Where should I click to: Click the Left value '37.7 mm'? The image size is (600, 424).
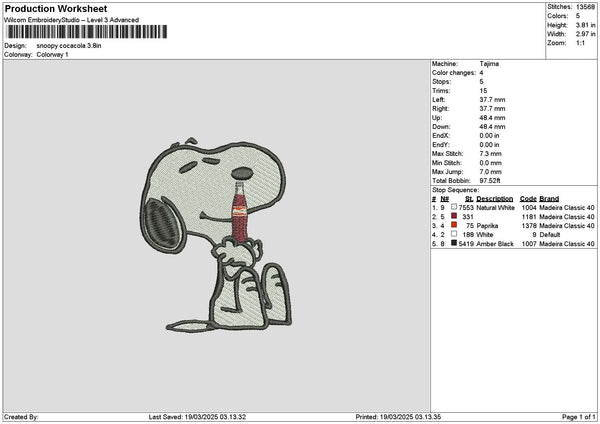[x=492, y=100]
